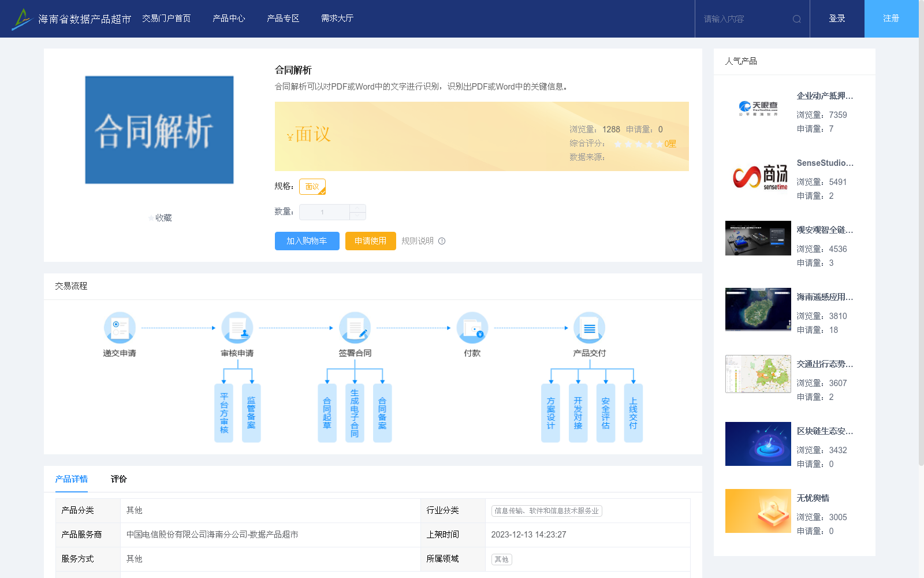The width and height of the screenshot is (924, 578).
Task: Click the 注册 button
Action: click(892, 18)
